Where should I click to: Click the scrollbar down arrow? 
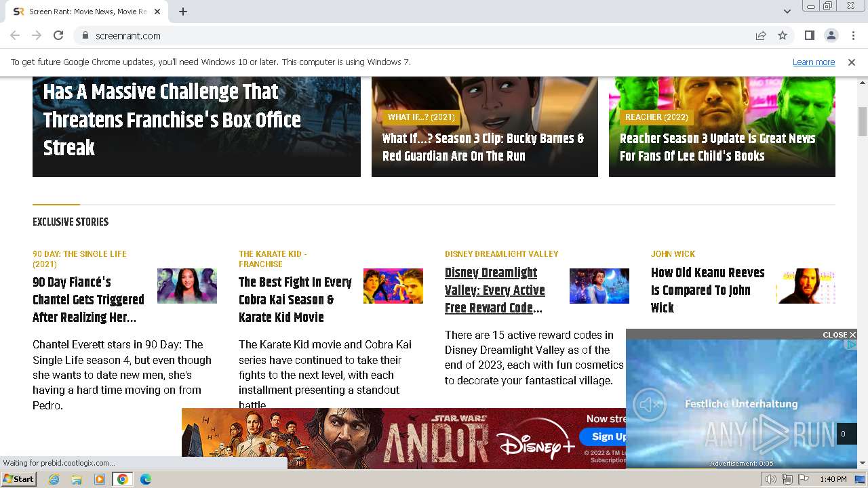click(x=863, y=463)
